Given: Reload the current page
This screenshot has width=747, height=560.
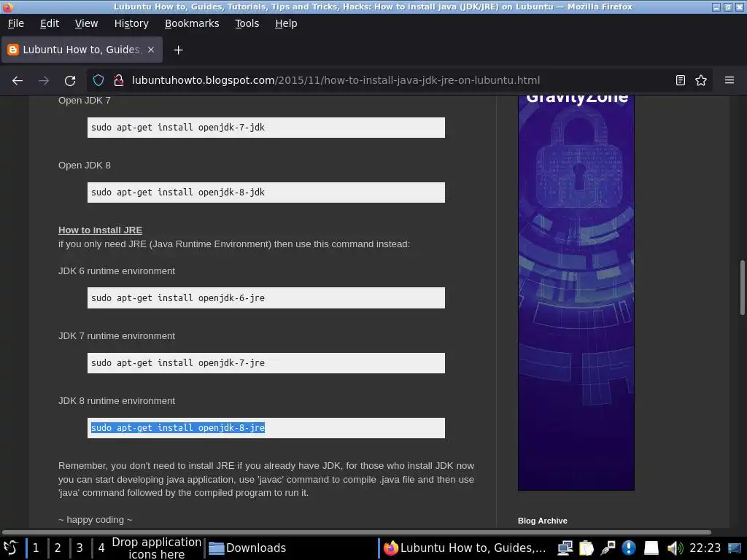Looking at the screenshot, I should 70,80.
